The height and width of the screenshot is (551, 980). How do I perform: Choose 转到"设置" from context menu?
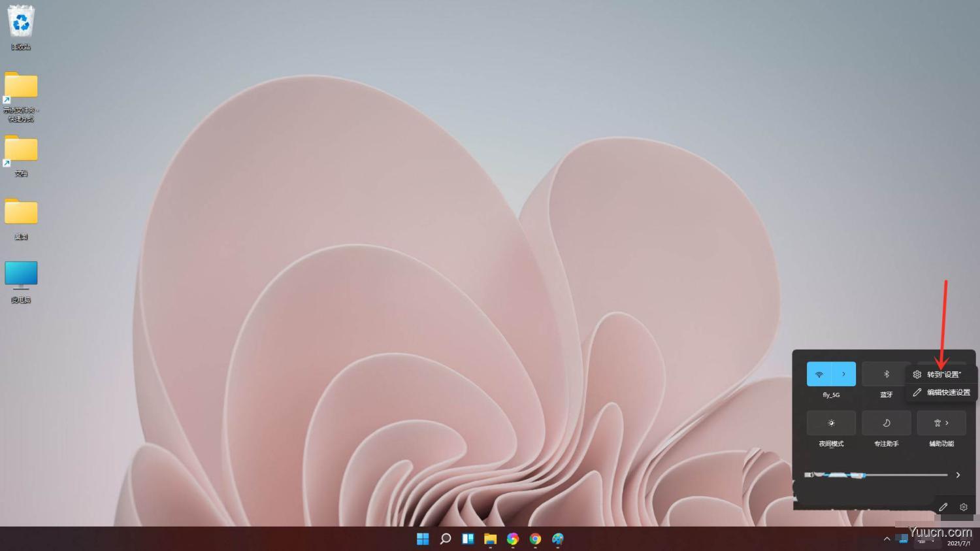(941, 375)
